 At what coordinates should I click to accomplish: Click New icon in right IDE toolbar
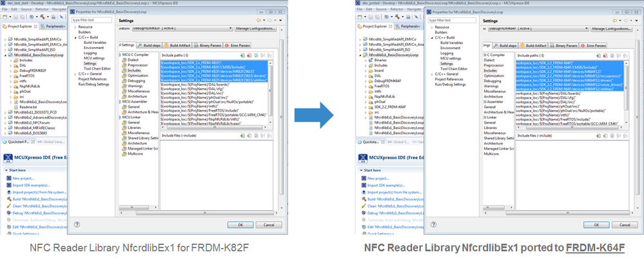click(360, 17)
